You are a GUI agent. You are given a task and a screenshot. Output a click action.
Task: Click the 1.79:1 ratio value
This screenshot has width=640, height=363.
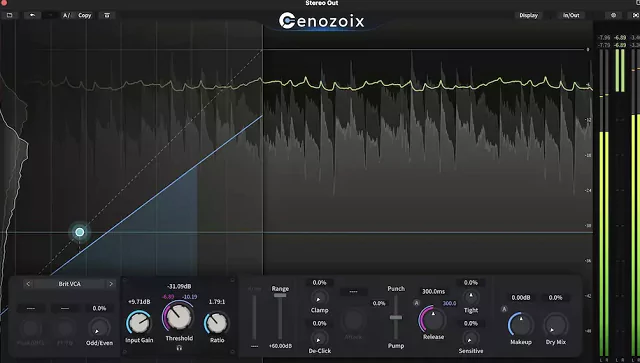point(217,302)
